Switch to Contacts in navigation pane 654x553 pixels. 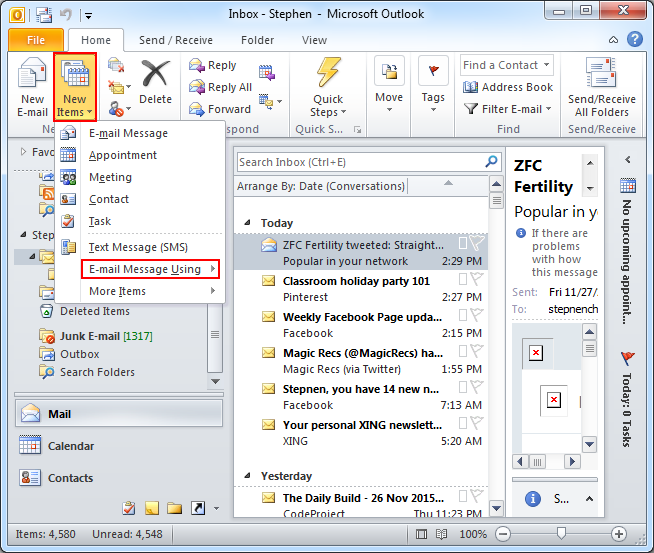click(119, 478)
